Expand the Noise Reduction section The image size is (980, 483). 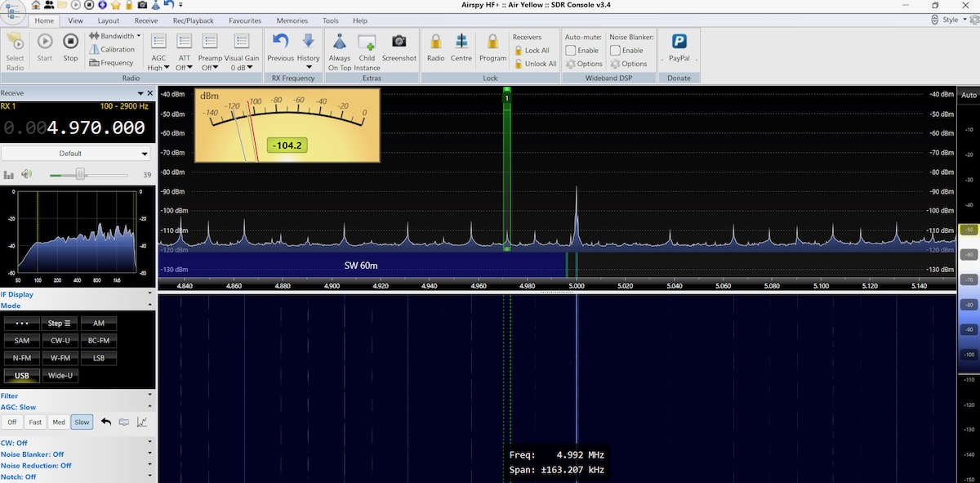(150, 465)
